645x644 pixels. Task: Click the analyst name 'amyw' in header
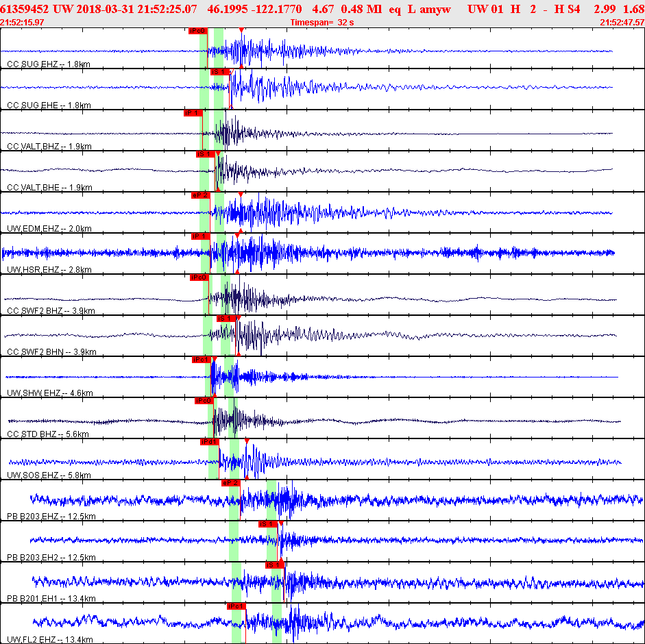[435, 9]
